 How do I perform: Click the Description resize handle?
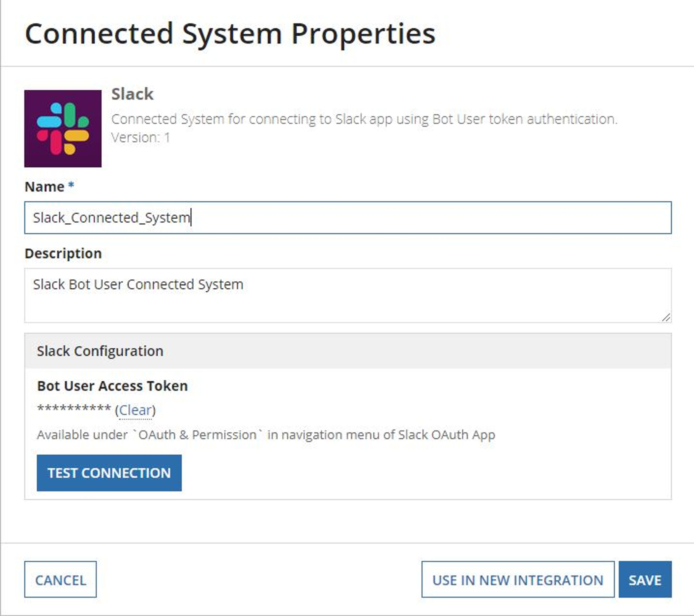(666, 317)
